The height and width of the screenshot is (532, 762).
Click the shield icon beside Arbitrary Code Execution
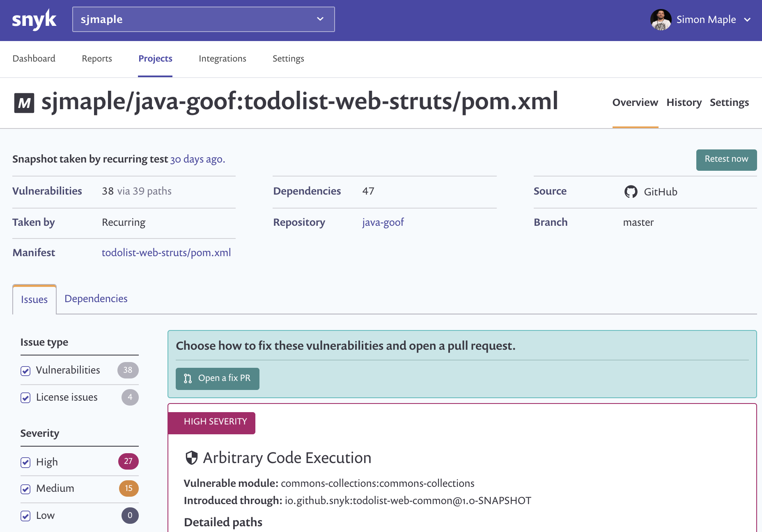[x=191, y=458]
